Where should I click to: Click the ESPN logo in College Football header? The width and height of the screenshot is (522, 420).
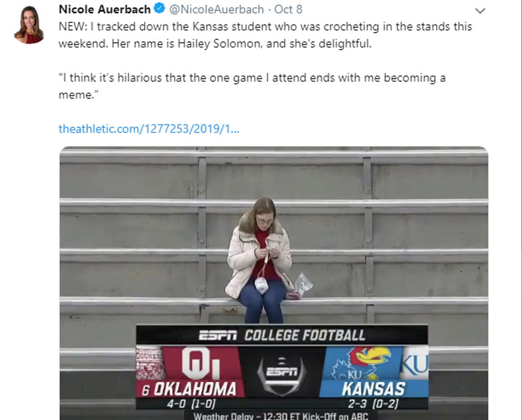pos(219,335)
